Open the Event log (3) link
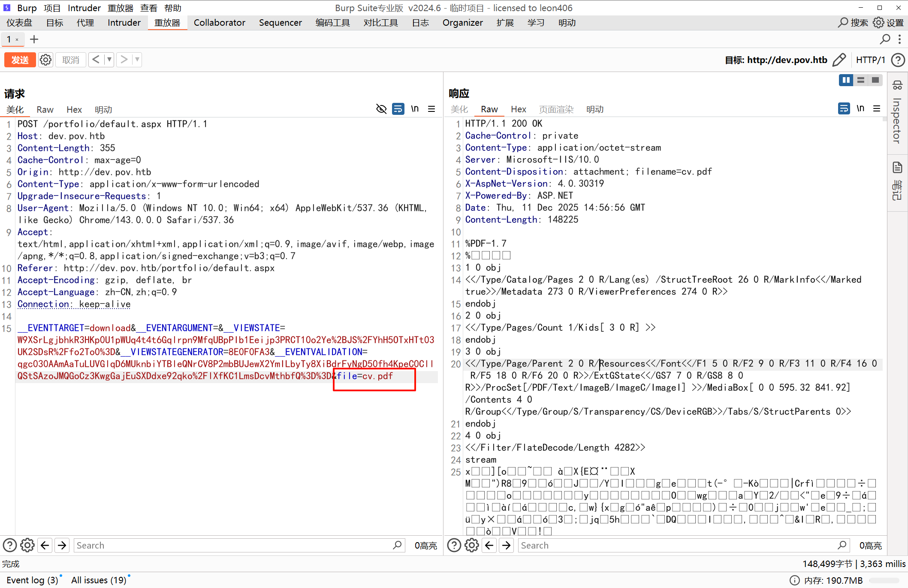 [x=32, y=580]
